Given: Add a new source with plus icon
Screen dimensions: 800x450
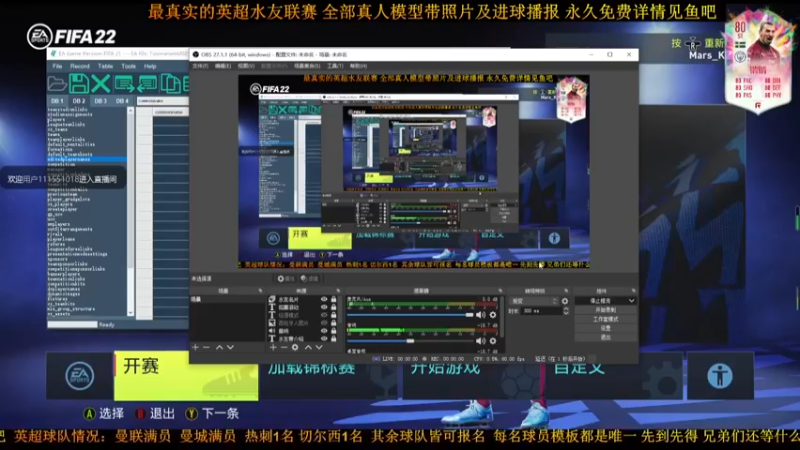Looking at the screenshot, I should coord(273,347).
